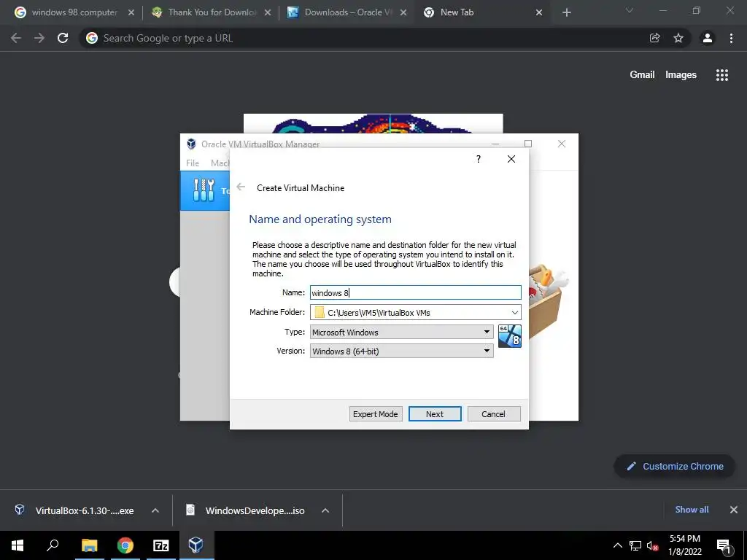The width and height of the screenshot is (747, 560).
Task: Click the VirtualBox Manager title bar cube icon
Action: pos(192,144)
